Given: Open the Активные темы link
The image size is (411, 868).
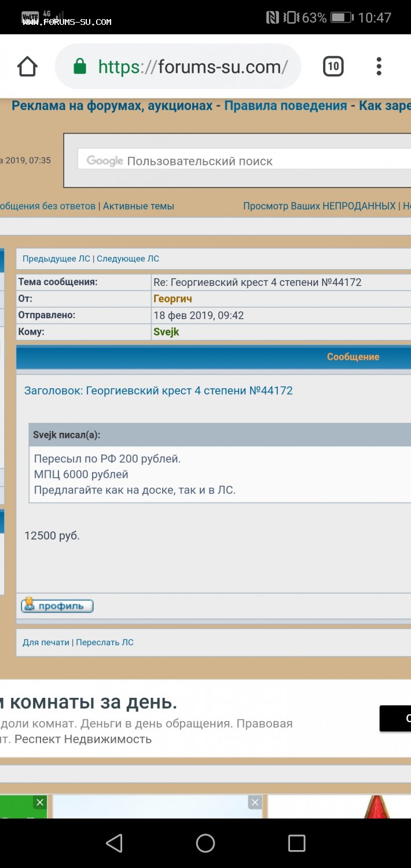Looking at the screenshot, I should click(x=138, y=206).
